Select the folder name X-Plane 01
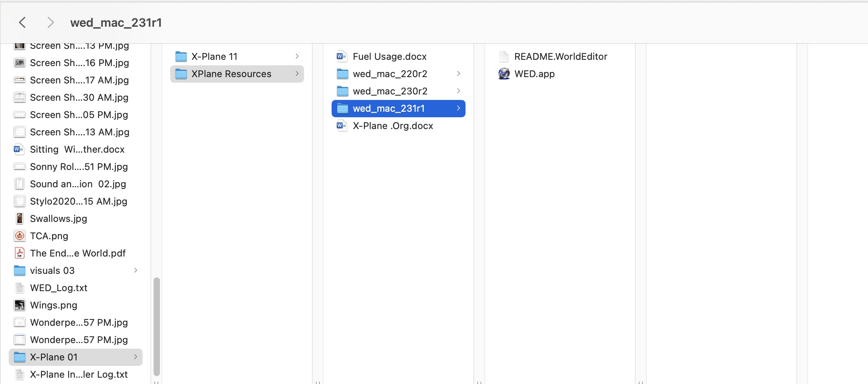The image size is (868, 384). [x=54, y=357]
